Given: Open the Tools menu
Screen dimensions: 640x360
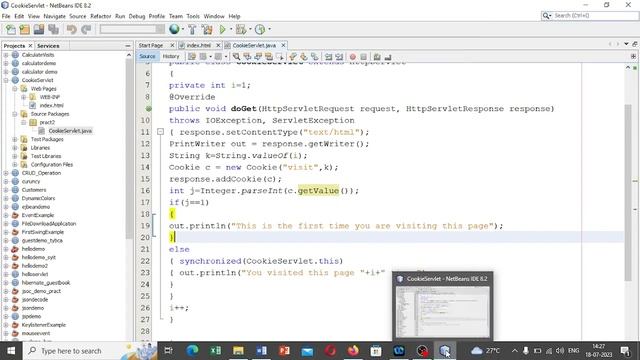Looking at the screenshot, I should tap(193, 16).
